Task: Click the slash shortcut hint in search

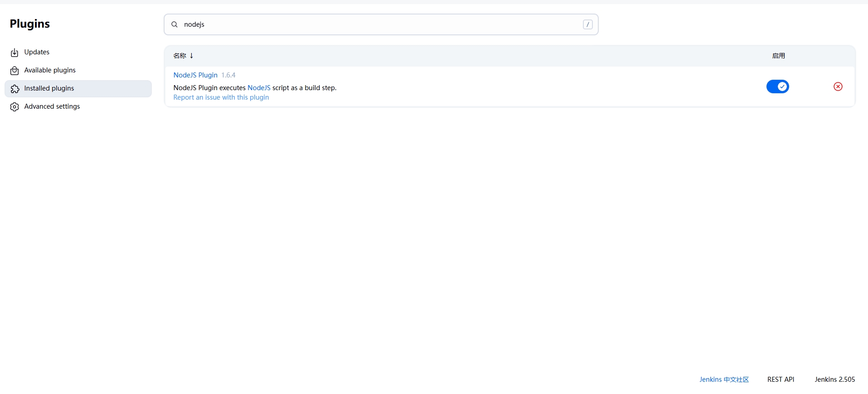Action: 587,24
